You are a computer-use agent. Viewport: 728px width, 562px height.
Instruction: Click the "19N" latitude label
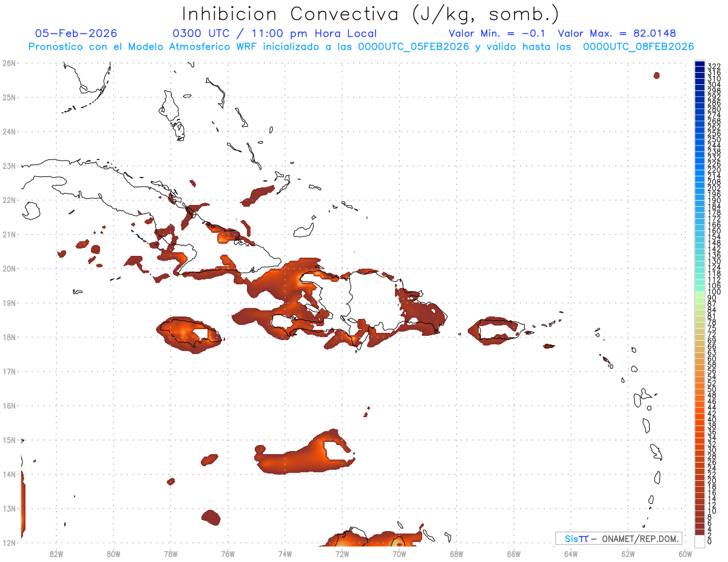9,303
